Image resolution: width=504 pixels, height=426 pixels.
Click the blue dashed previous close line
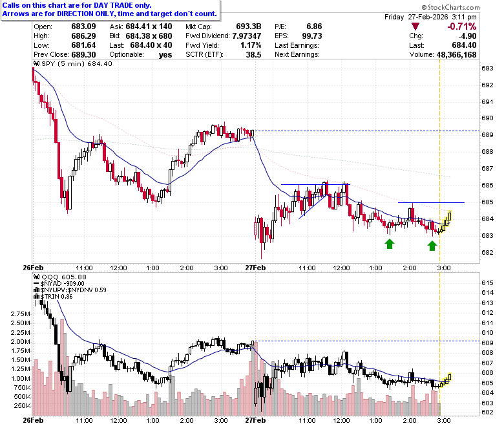coord(366,131)
